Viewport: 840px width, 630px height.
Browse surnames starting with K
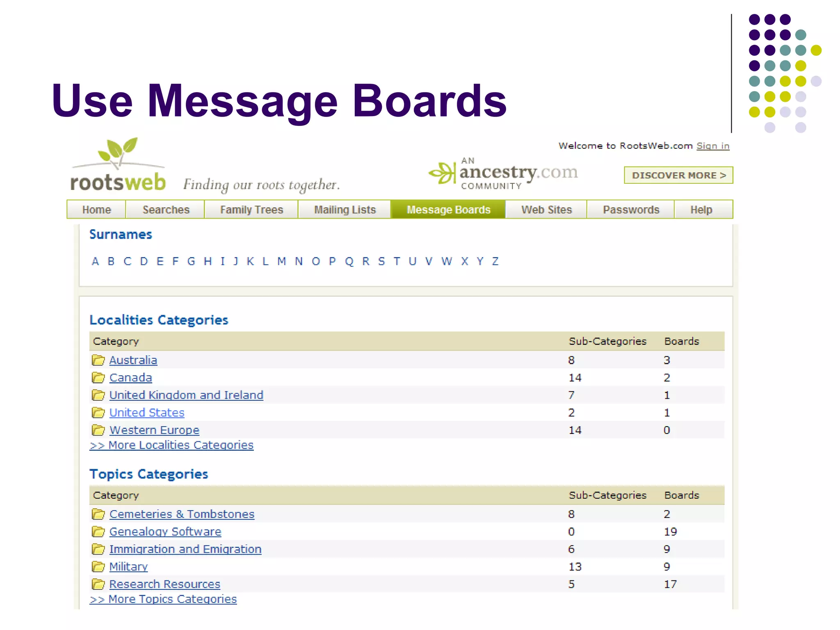(x=250, y=261)
